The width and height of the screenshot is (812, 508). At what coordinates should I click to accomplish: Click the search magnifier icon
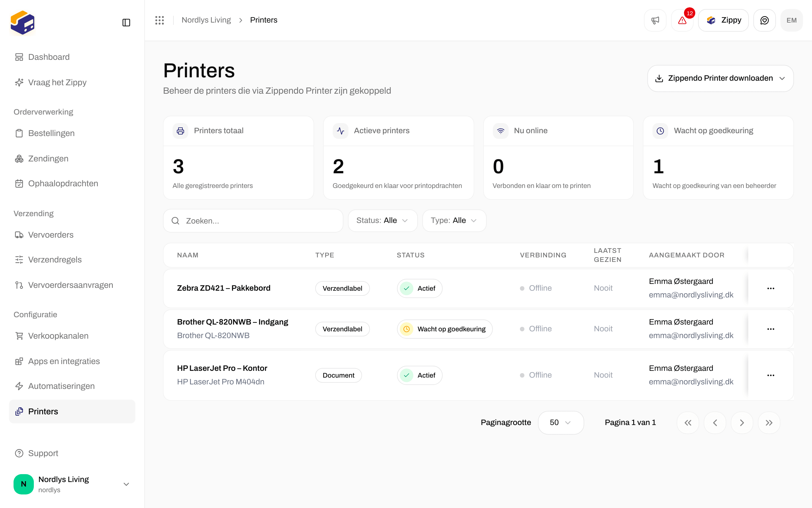click(x=175, y=221)
